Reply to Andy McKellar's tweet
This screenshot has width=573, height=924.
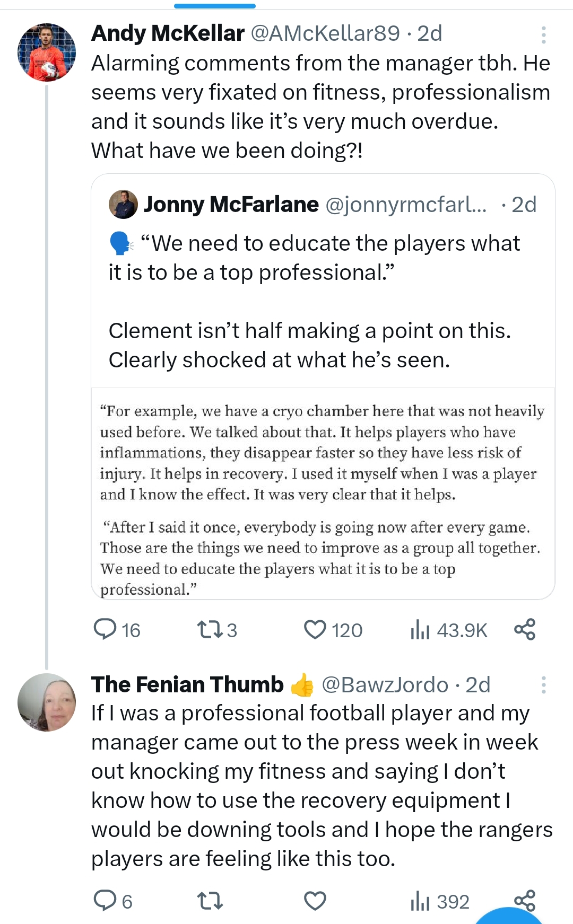click(105, 630)
